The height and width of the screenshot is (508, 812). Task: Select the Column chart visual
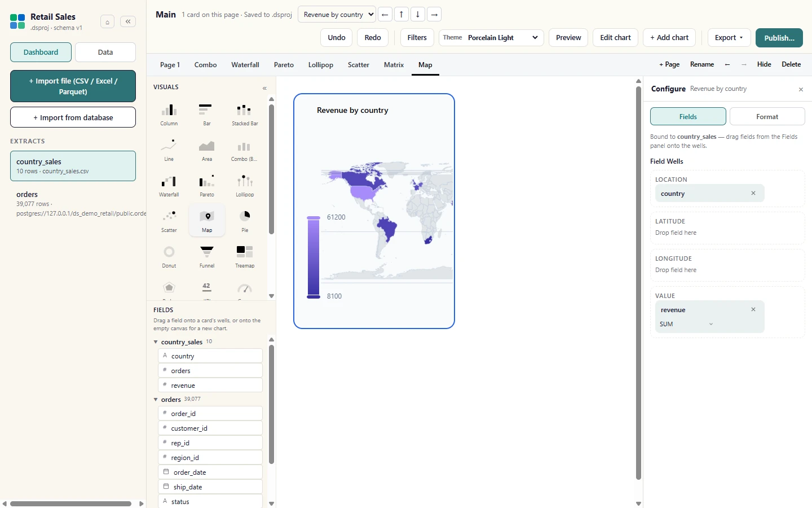pyautogui.click(x=169, y=114)
